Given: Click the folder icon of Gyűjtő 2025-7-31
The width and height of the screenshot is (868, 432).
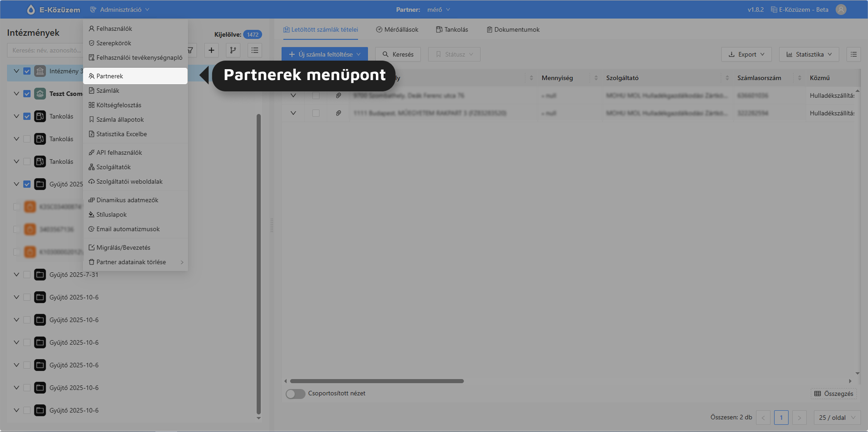Looking at the screenshot, I should pos(40,275).
